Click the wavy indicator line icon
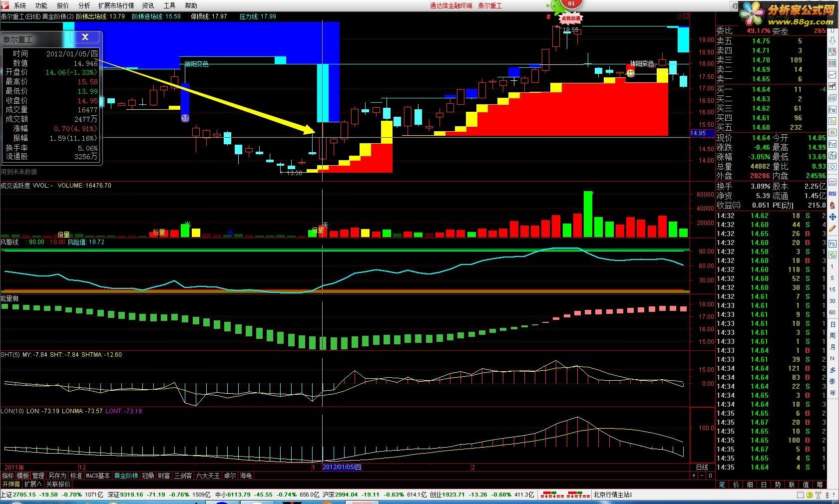 pyautogui.click(x=833, y=182)
